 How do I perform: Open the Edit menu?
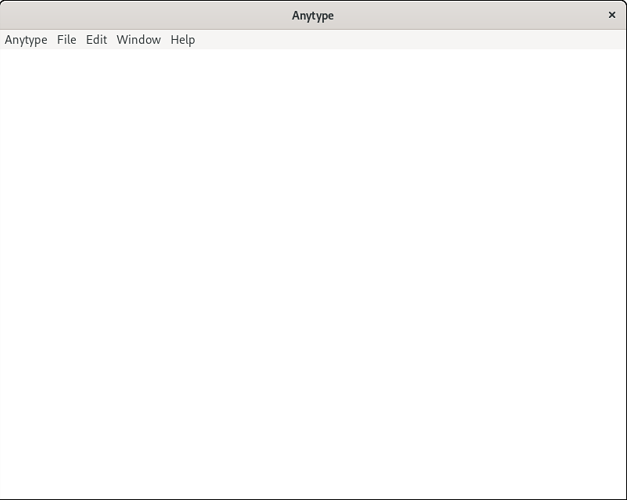[x=96, y=40]
